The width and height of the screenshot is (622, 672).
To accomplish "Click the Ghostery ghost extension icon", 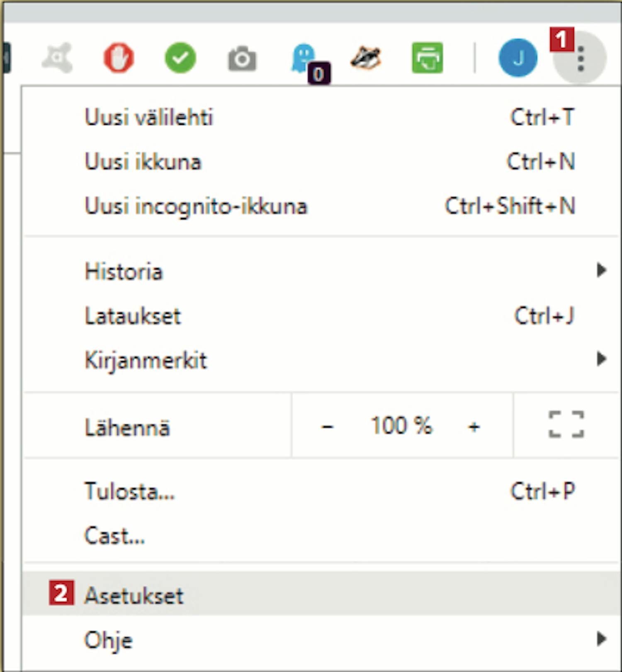I will (x=304, y=58).
